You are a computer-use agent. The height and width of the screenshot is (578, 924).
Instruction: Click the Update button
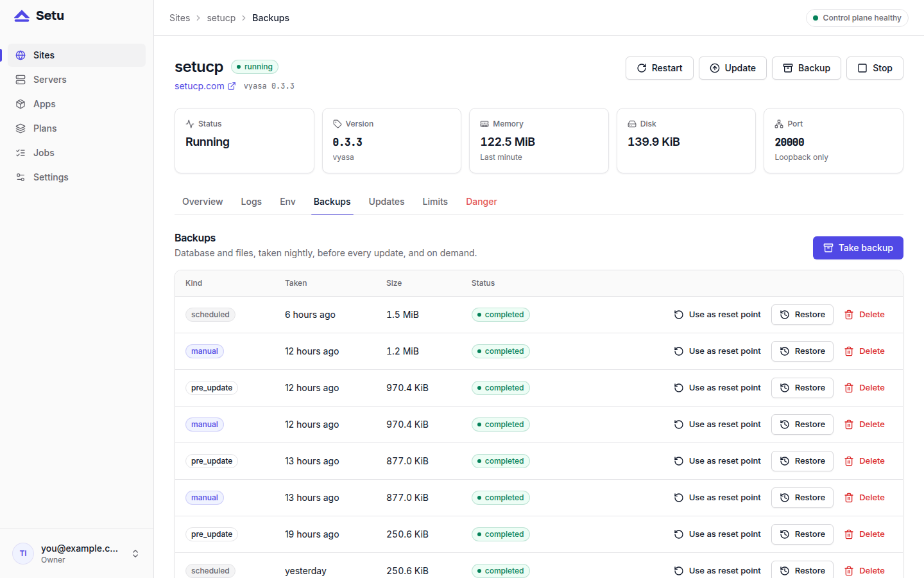tap(732, 68)
